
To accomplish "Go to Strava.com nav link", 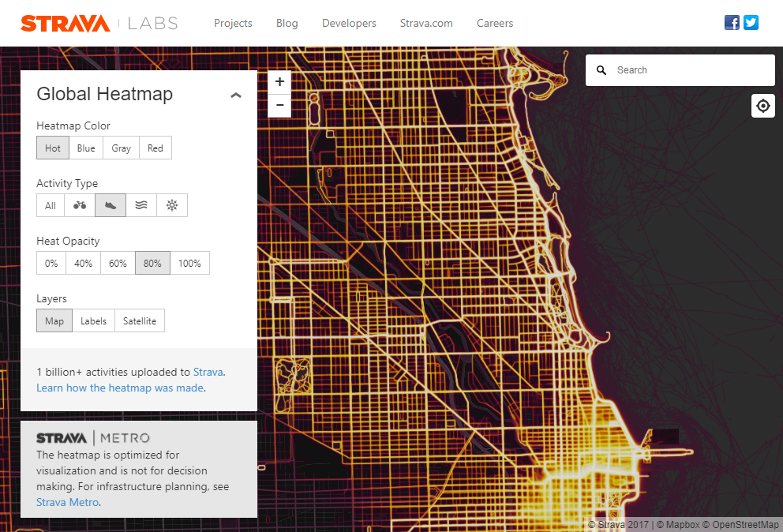I will [426, 24].
